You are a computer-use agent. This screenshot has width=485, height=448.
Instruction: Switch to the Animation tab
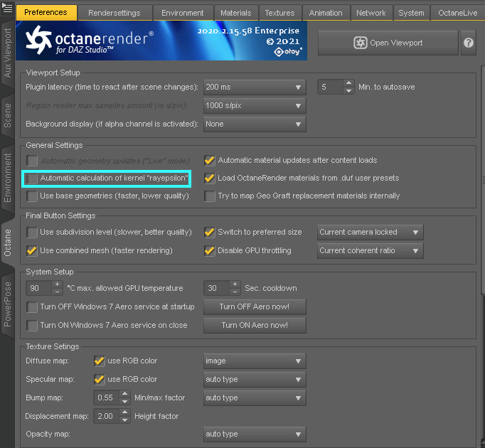(x=326, y=13)
